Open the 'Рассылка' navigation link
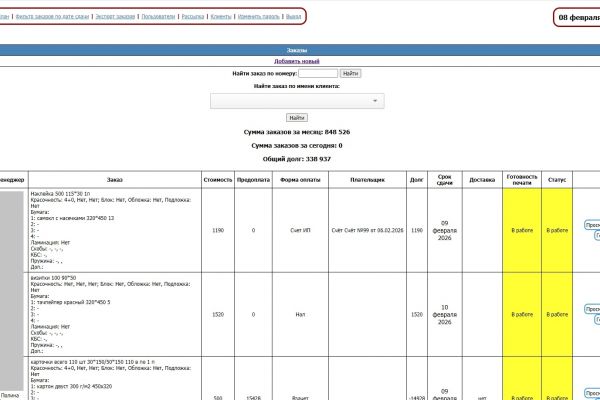The width and height of the screenshot is (600, 400). [x=192, y=16]
